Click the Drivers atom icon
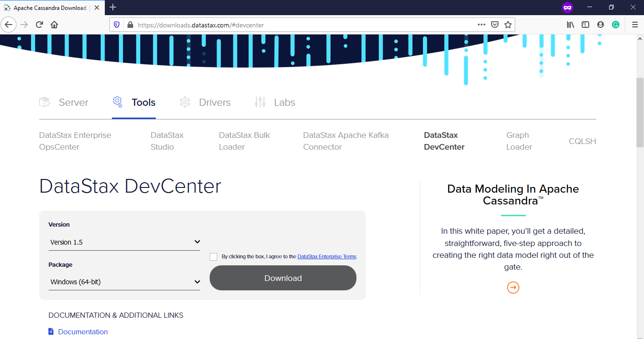The height and width of the screenshot is (339, 644). coord(185,102)
